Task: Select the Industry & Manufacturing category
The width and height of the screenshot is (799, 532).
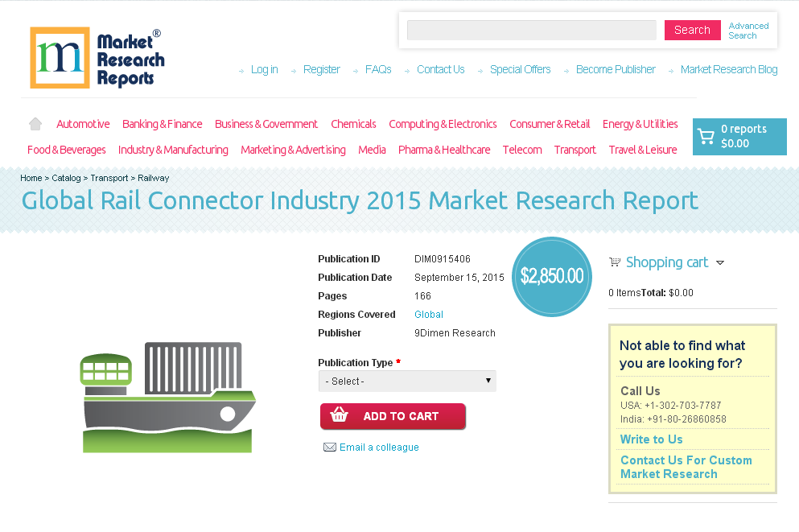Action: click(173, 150)
